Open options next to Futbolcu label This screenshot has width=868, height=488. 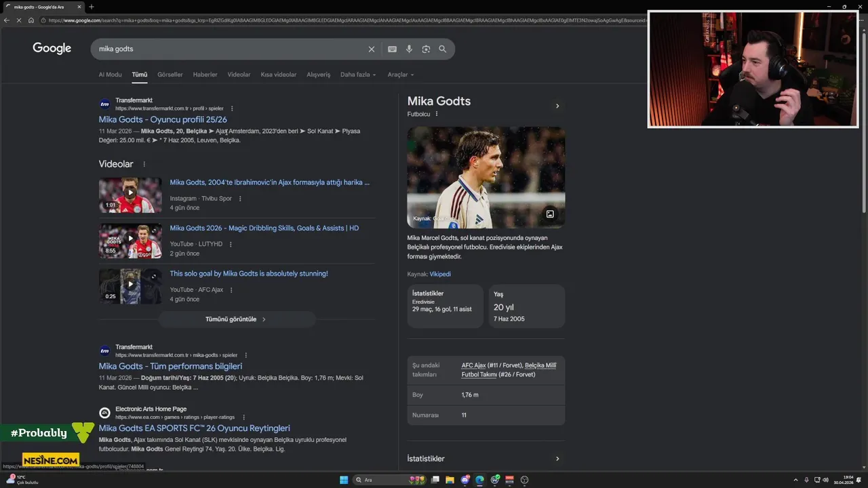pos(437,114)
